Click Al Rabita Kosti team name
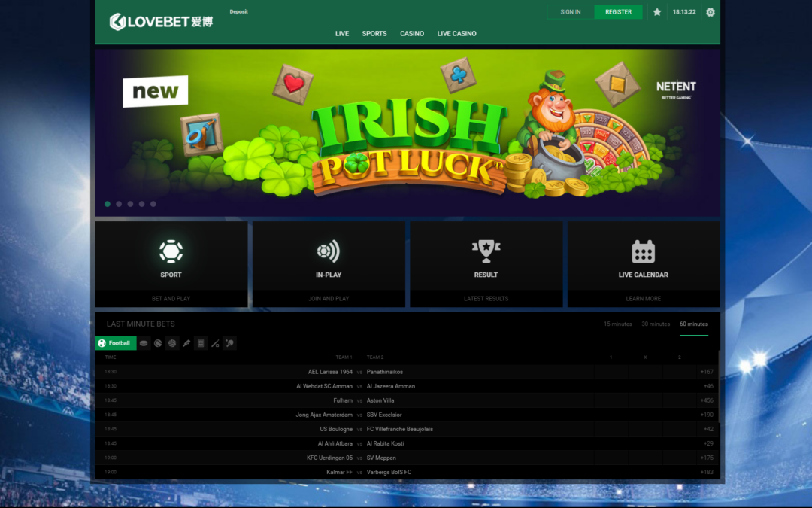 pos(385,444)
